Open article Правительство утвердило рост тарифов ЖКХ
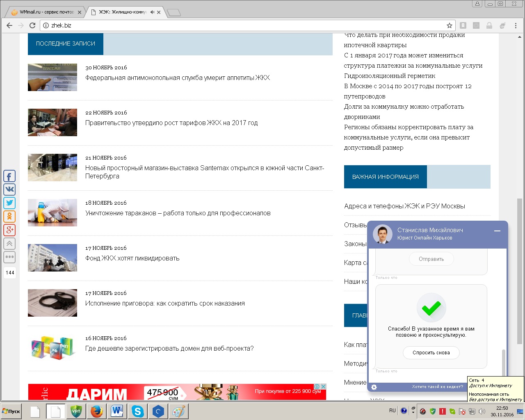The height and width of the screenshot is (420, 525). pyautogui.click(x=171, y=123)
